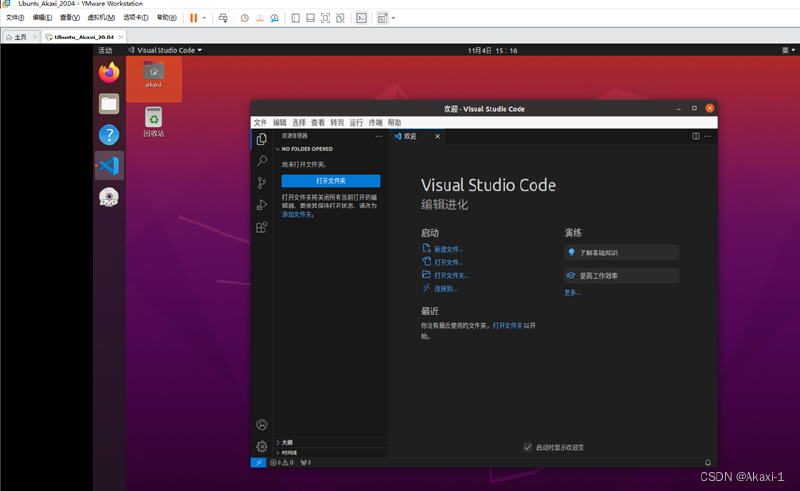The image size is (800, 491).
Task: Revert the virtual machine to a snapshot
Action: [260, 18]
